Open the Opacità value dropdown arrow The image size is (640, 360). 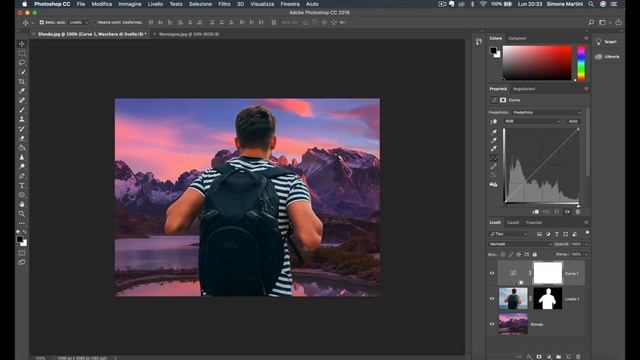pyautogui.click(x=587, y=244)
